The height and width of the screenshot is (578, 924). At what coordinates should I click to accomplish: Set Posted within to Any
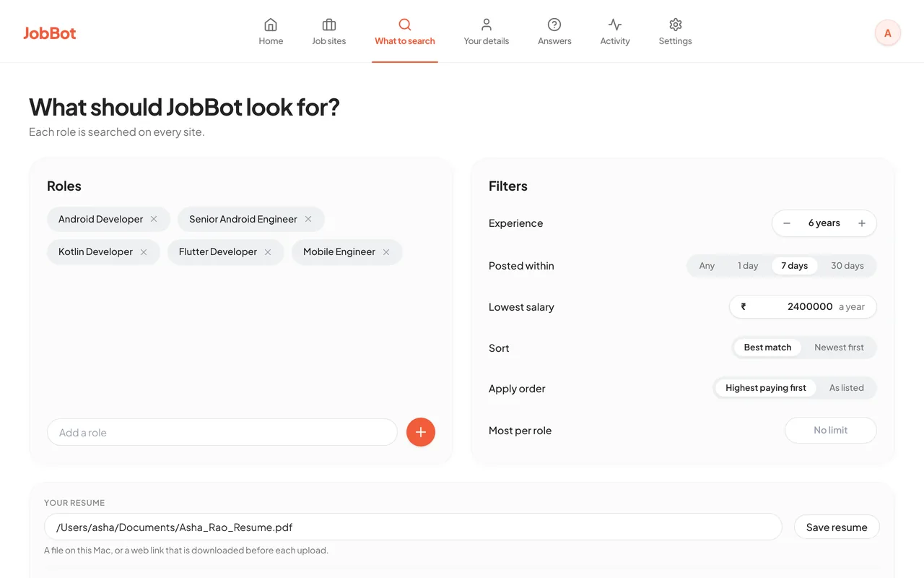707,265
